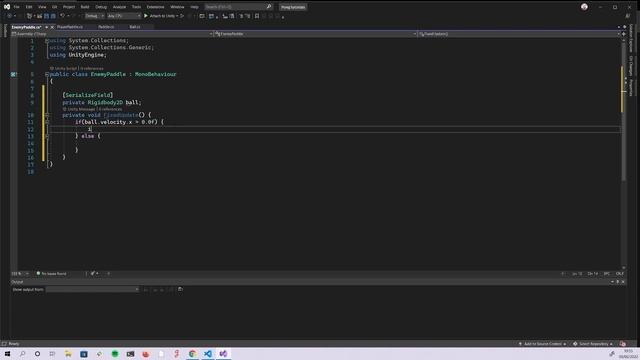Screen dimensions: 640x360
Task: Pin the EnemyPaddle.cs tab
Action: [47, 27]
